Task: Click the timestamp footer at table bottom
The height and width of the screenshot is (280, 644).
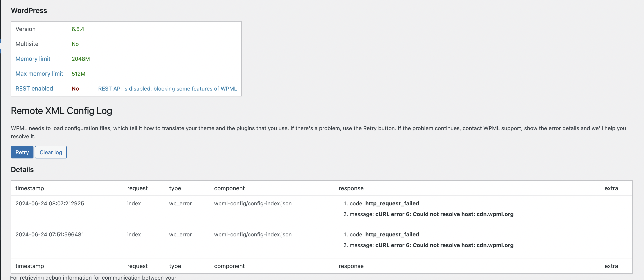Action: [x=30, y=266]
